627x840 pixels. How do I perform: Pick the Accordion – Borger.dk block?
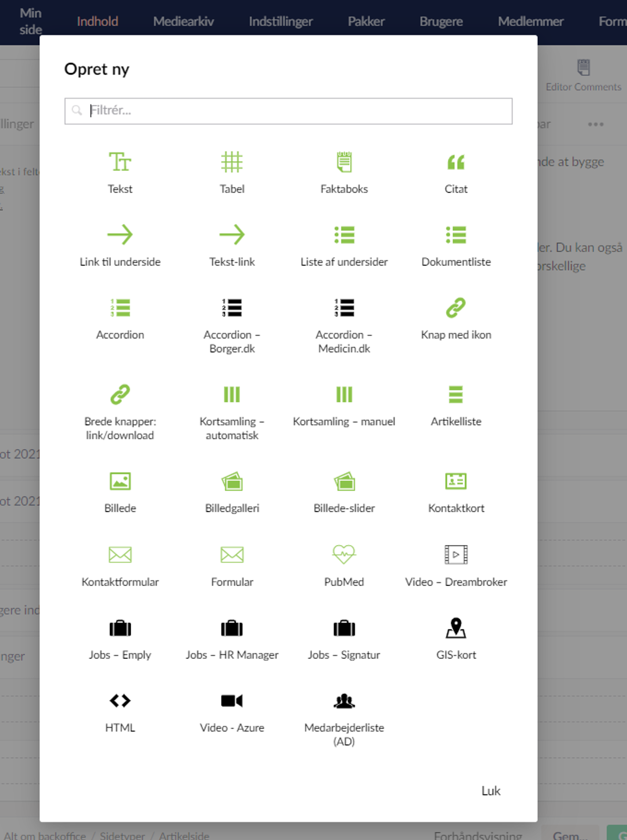[x=232, y=308]
